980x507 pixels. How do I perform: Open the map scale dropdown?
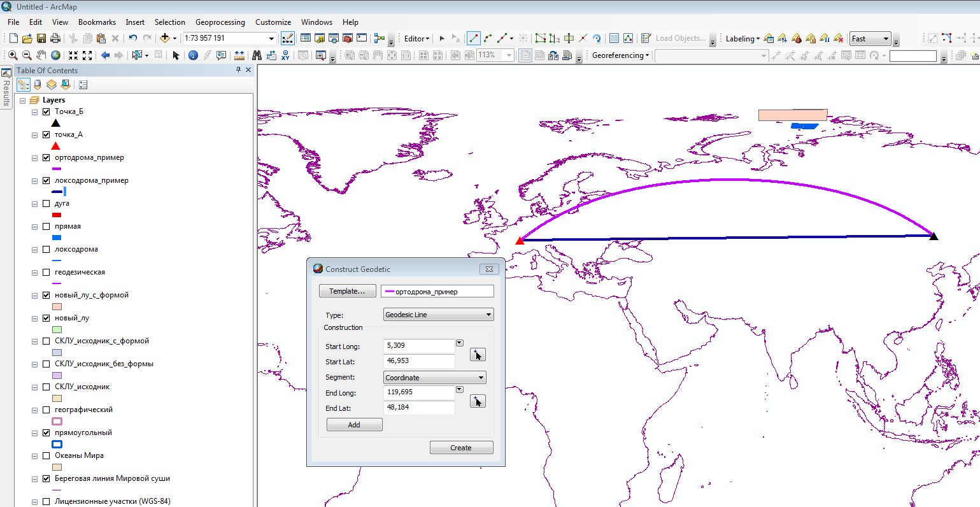pos(271,38)
